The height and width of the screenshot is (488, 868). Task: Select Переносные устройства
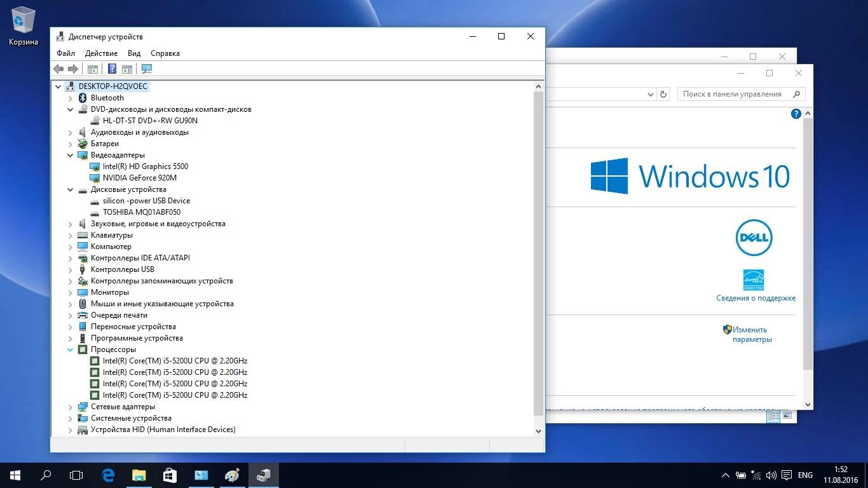point(133,327)
